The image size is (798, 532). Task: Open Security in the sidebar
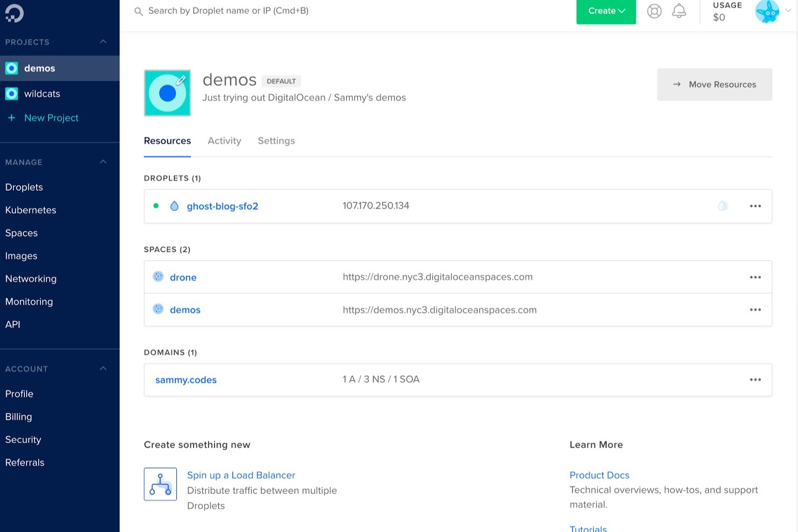(23, 440)
